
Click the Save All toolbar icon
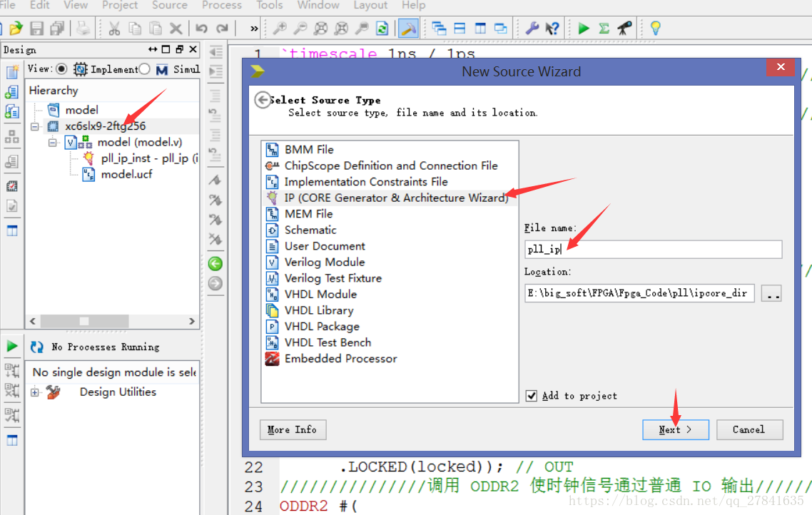coord(57,28)
